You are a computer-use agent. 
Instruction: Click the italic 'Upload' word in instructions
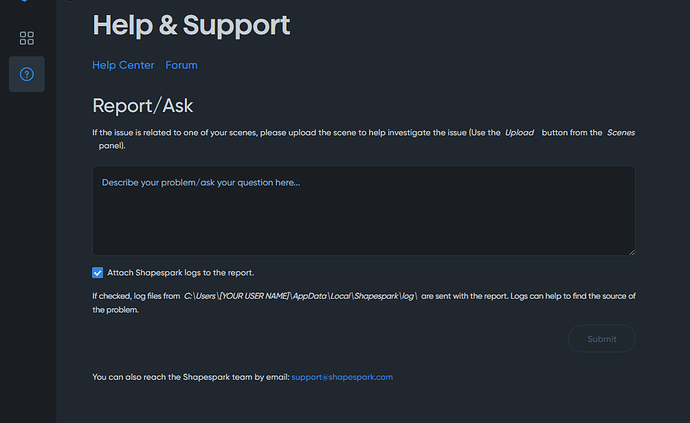[x=519, y=132]
